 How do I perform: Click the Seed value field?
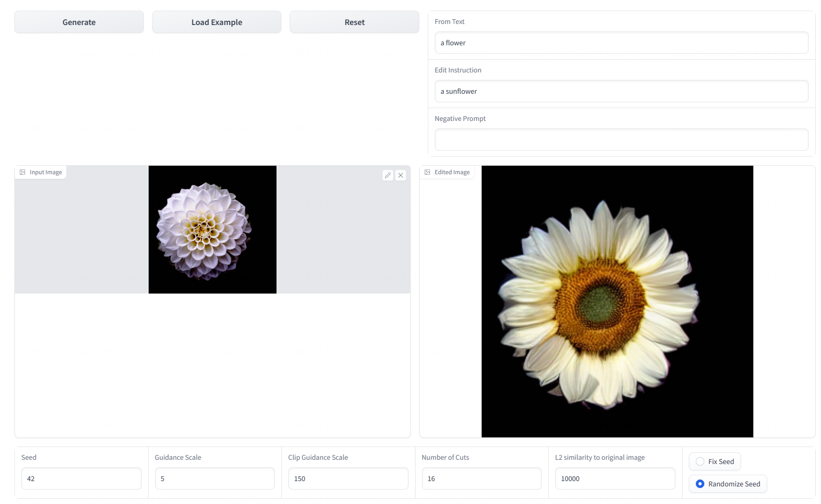pyautogui.click(x=82, y=478)
